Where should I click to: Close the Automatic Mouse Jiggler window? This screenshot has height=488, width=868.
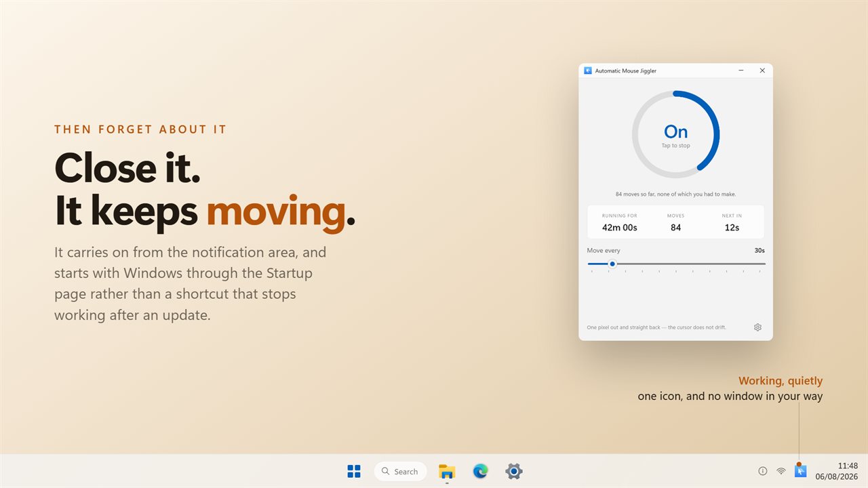(762, 70)
